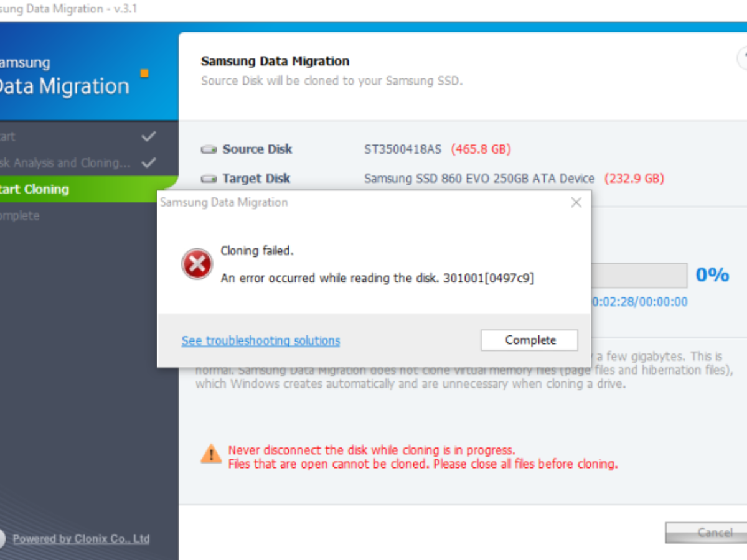Click the Source Disk drive icon
This screenshot has width=747, height=560.
pos(209,150)
